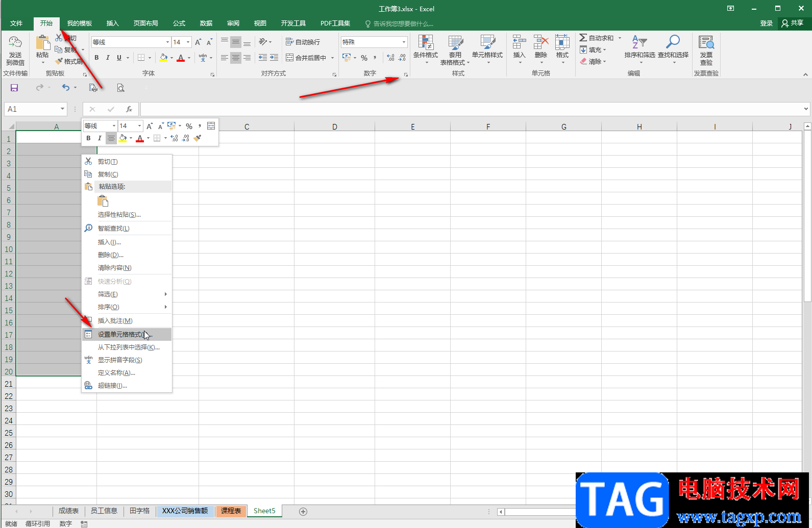Switch to Page Layout (页面布局) tab
Screen dimensions: 812x528
[x=145, y=23]
